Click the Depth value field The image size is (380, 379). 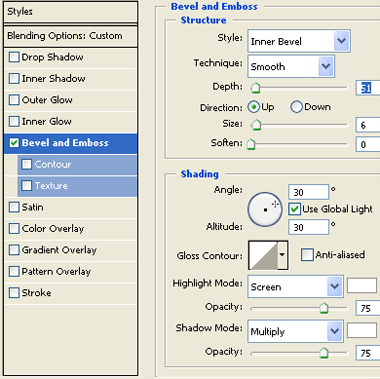pyautogui.click(x=368, y=88)
